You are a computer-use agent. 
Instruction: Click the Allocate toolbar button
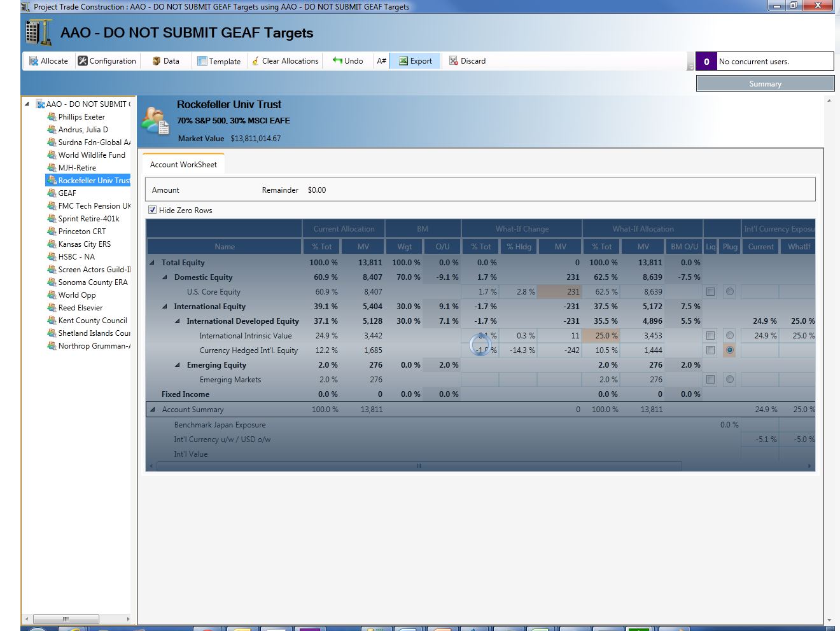tap(48, 61)
